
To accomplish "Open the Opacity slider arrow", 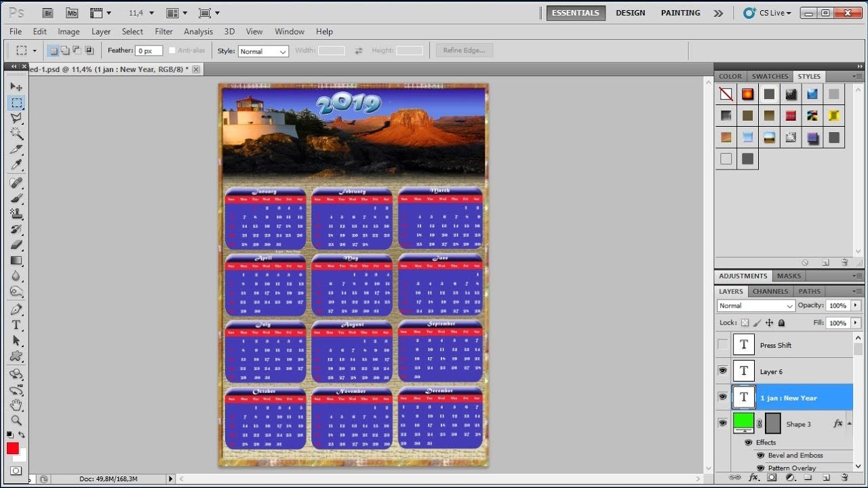I will click(856, 306).
